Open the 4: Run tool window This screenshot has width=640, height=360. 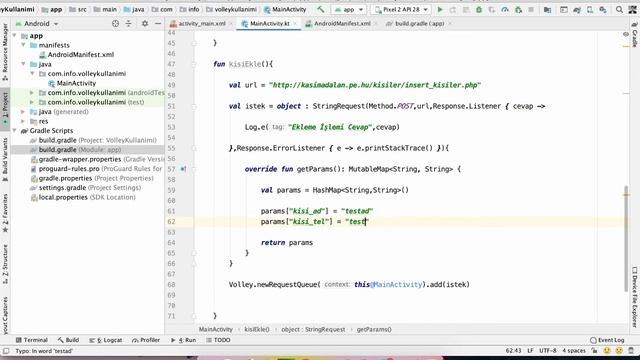click(x=183, y=340)
